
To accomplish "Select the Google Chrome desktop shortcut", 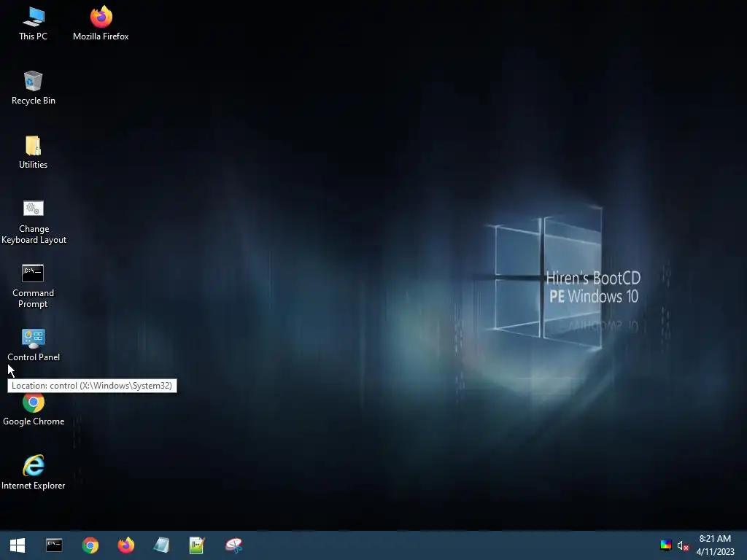I will [x=34, y=410].
